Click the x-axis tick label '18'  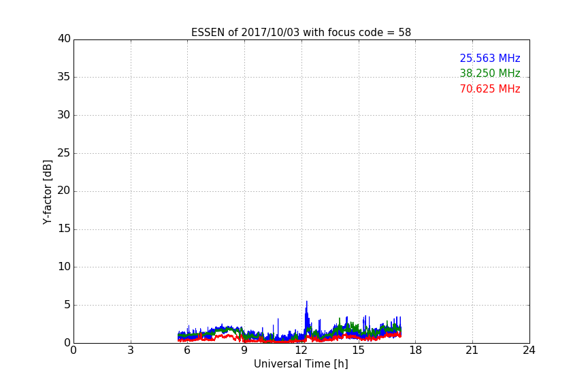click(416, 350)
